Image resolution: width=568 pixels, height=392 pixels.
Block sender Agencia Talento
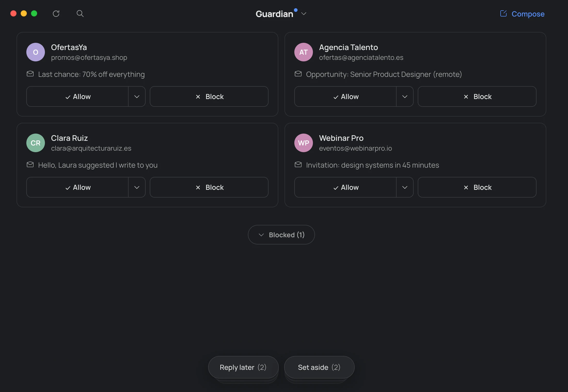(477, 96)
